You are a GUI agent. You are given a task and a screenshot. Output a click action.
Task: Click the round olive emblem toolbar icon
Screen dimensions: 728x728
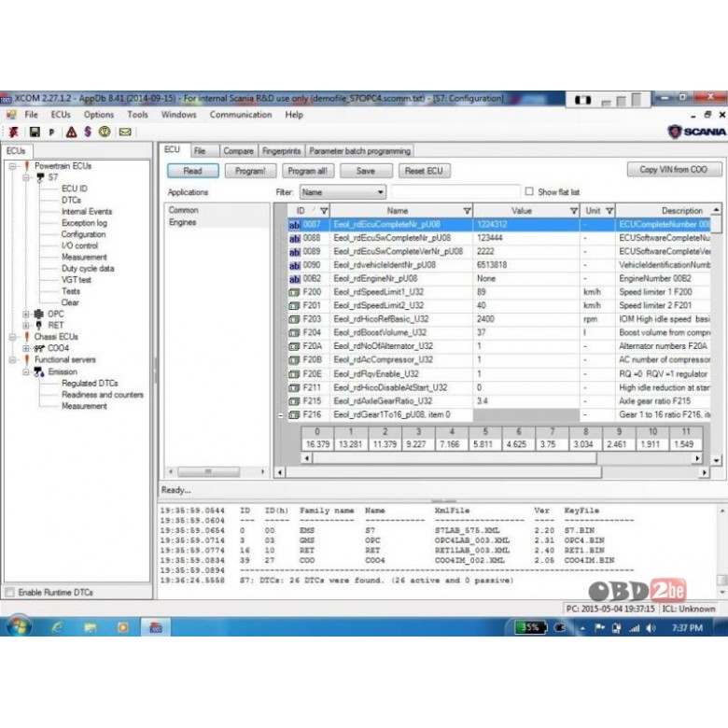[x=105, y=132]
